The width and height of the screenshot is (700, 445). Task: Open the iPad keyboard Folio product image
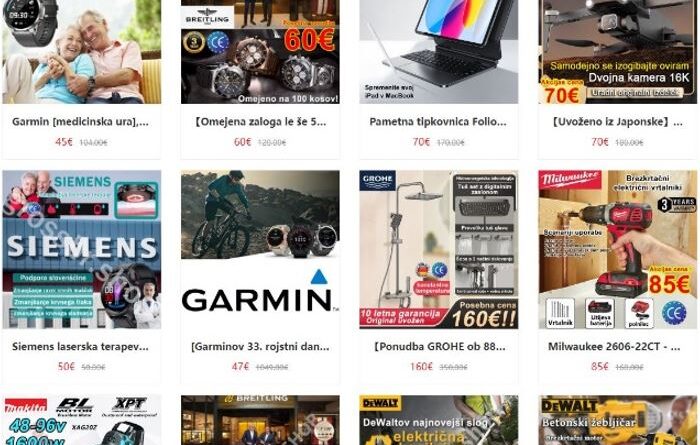439,52
